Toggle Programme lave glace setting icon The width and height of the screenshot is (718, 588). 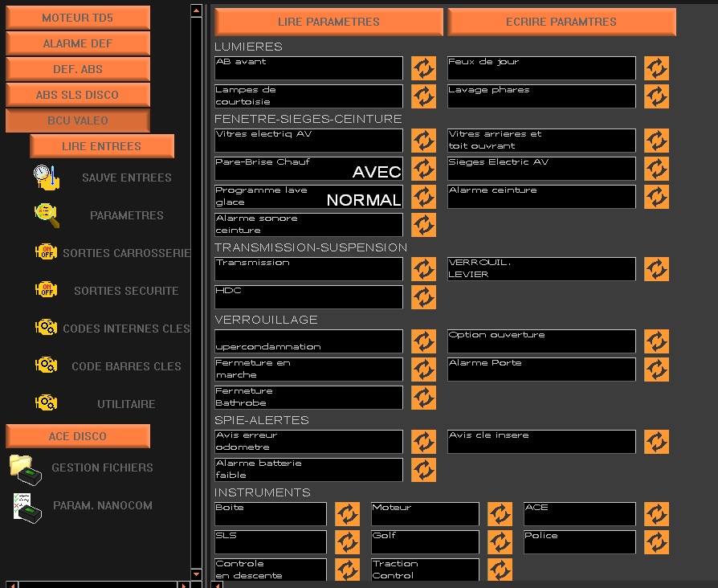423,197
